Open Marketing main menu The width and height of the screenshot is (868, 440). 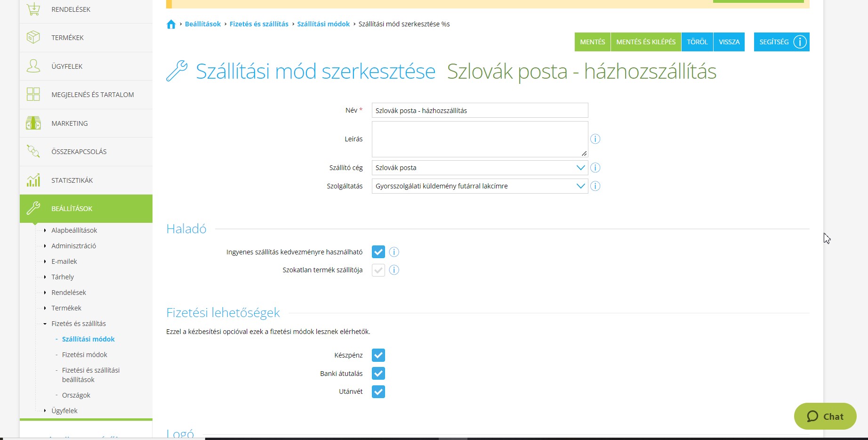tap(86, 123)
